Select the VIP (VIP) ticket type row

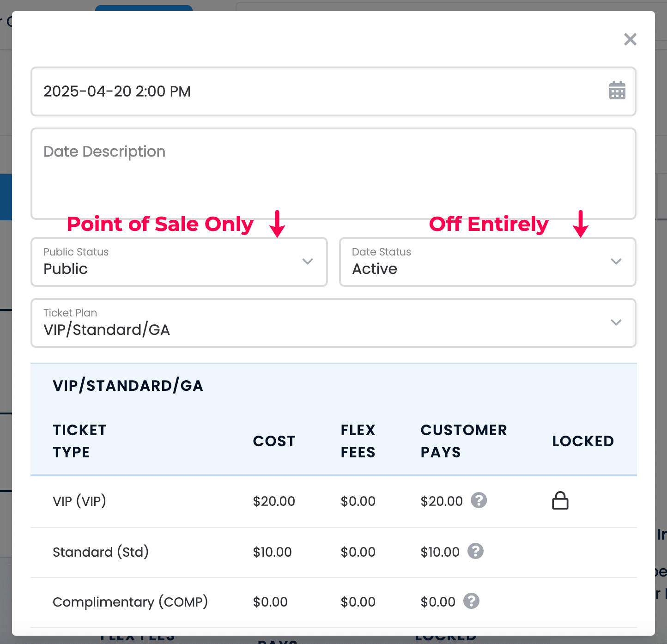333,502
